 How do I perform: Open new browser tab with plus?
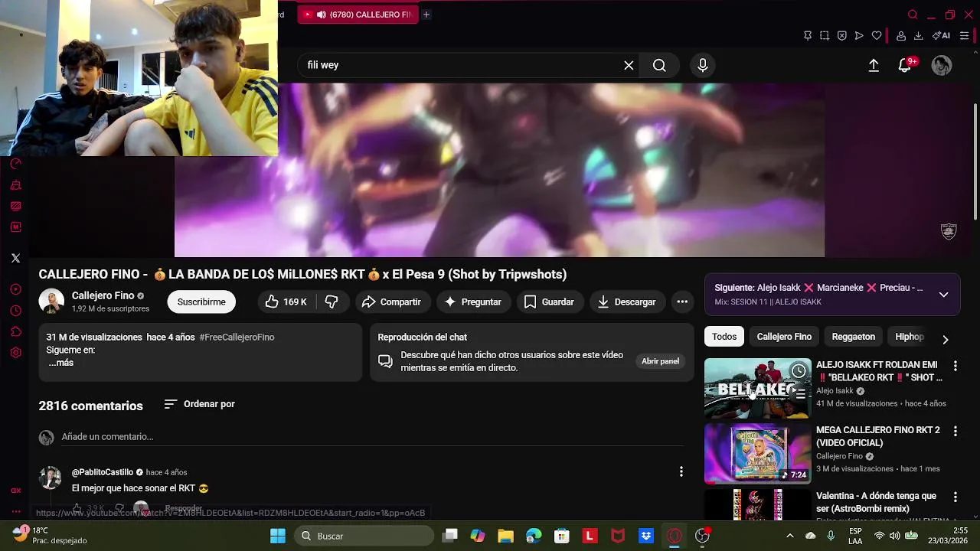point(426,15)
